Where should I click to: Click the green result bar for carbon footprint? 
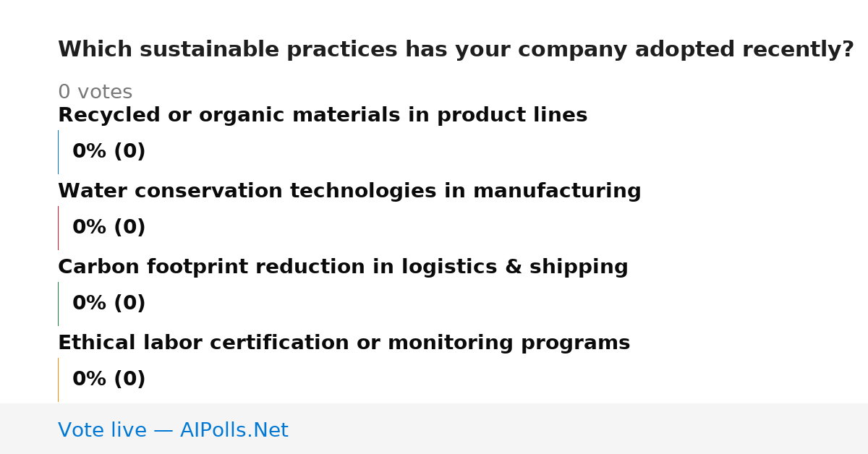tap(58, 304)
